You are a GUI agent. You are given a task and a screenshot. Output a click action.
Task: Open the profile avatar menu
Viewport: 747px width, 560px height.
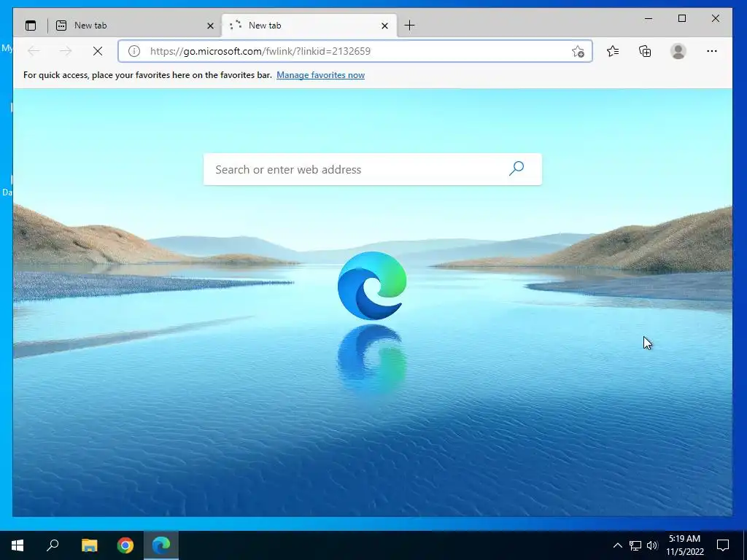coord(678,51)
